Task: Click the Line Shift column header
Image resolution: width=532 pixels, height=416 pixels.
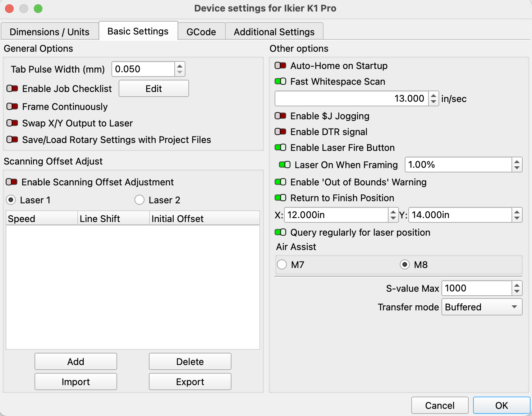Action: (113, 218)
